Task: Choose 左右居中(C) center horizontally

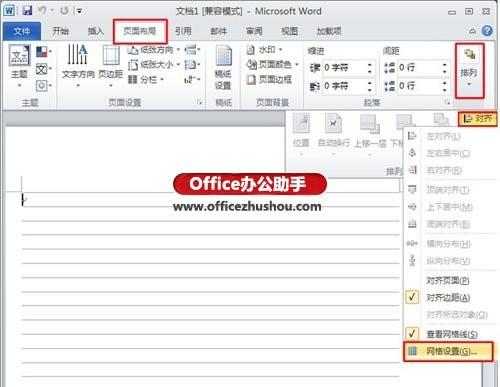Action: tap(449, 153)
